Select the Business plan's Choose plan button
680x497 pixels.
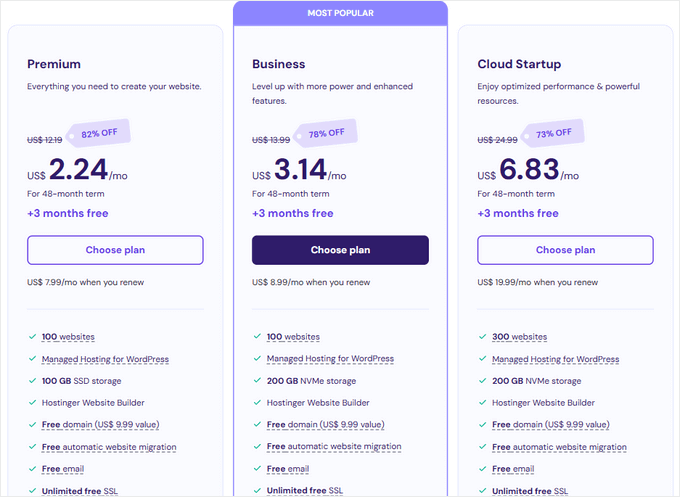[340, 250]
